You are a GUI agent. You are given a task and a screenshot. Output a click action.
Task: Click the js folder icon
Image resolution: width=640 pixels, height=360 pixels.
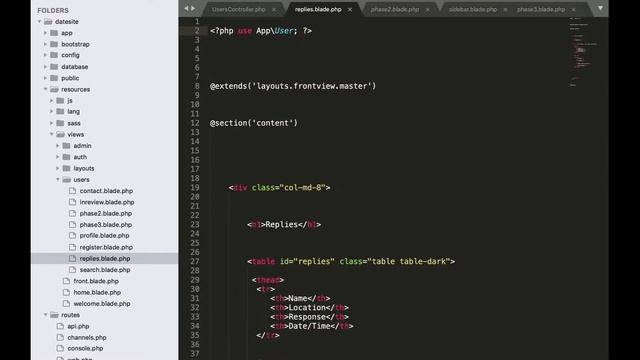click(60, 100)
